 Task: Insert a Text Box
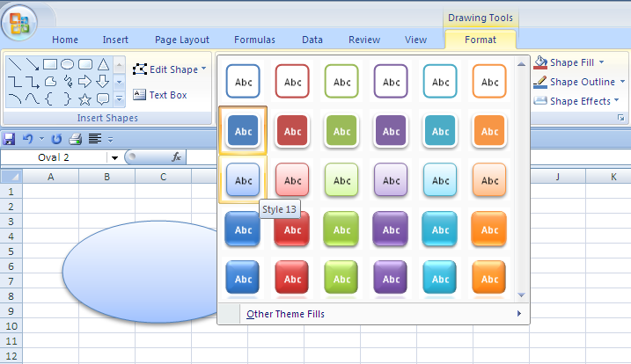(x=159, y=95)
